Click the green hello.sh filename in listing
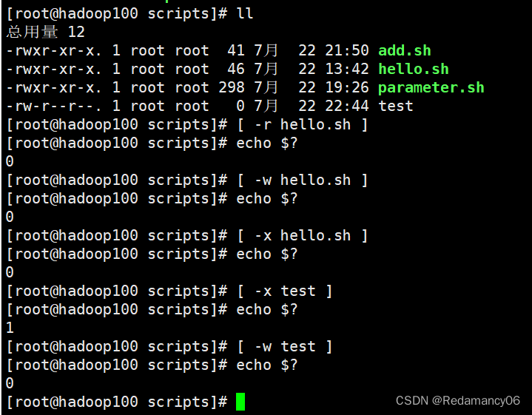Viewport: 532px width, 415px height. pos(413,69)
